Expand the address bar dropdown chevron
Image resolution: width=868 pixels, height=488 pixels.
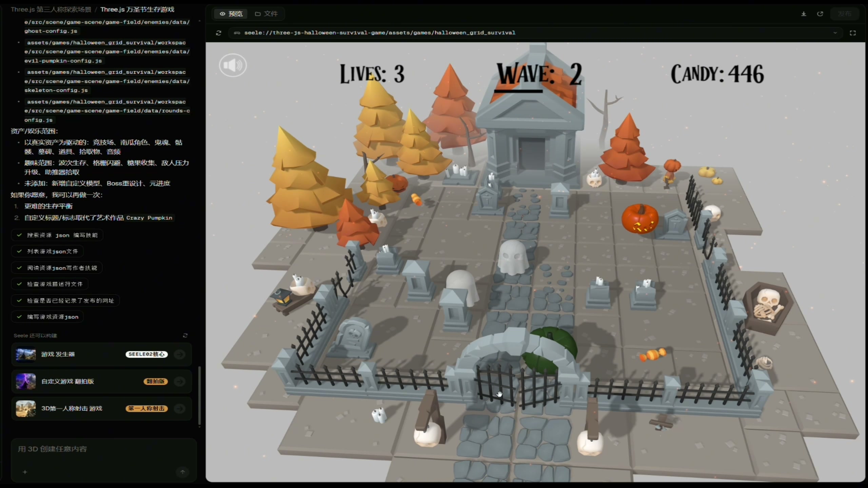(x=835, y=33)
